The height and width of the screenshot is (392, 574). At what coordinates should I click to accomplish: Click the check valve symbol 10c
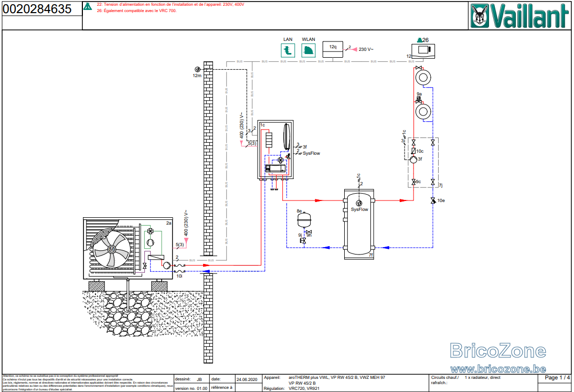tap(413, 151)
